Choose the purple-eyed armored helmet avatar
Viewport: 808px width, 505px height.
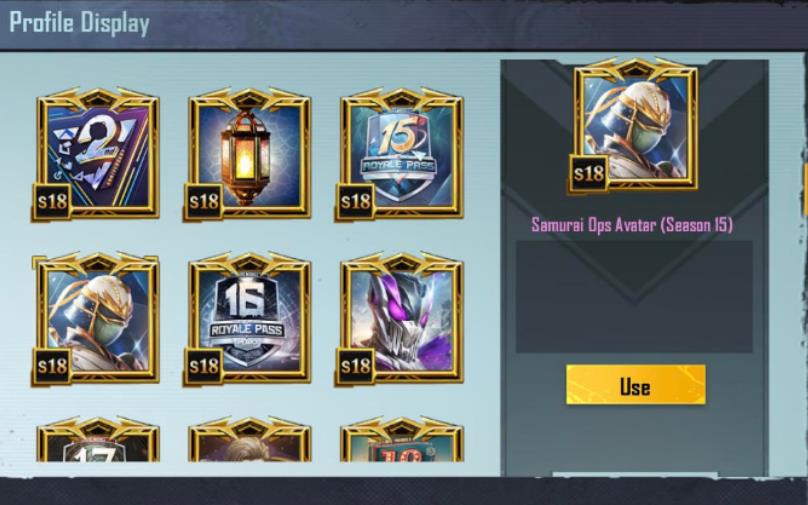(400, 319)
